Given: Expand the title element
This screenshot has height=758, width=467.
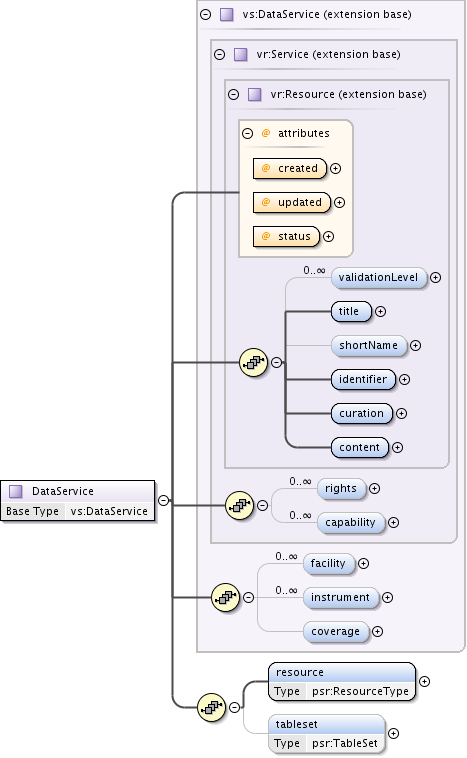Looking at the screenshot, I should click(380, 311).
